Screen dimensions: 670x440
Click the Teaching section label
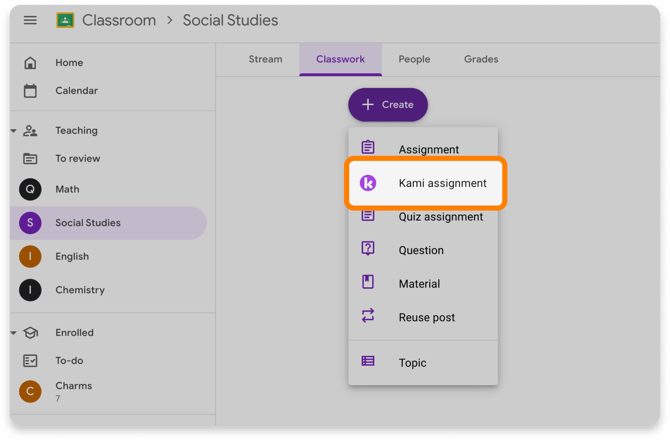[x=76, y=130]
